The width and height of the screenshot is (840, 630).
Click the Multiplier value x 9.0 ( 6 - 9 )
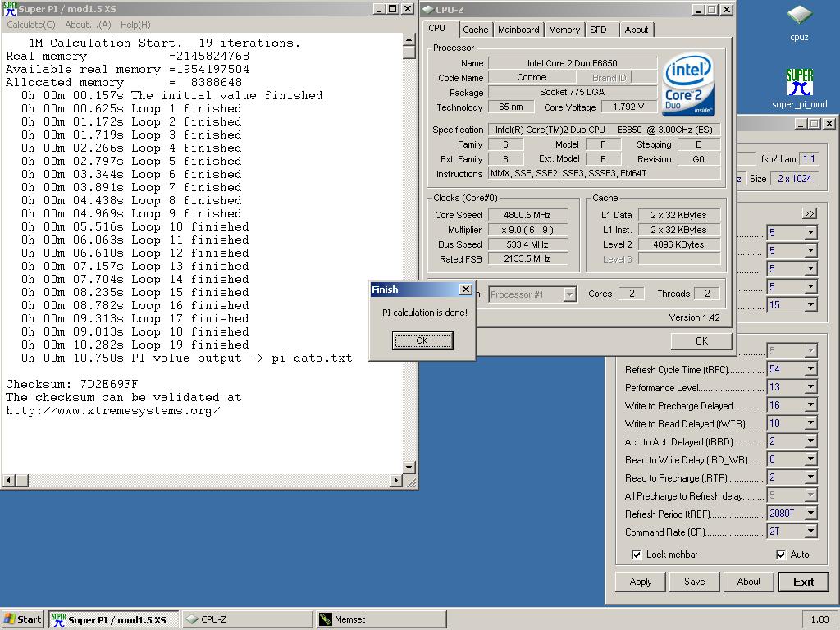[527, 230]
